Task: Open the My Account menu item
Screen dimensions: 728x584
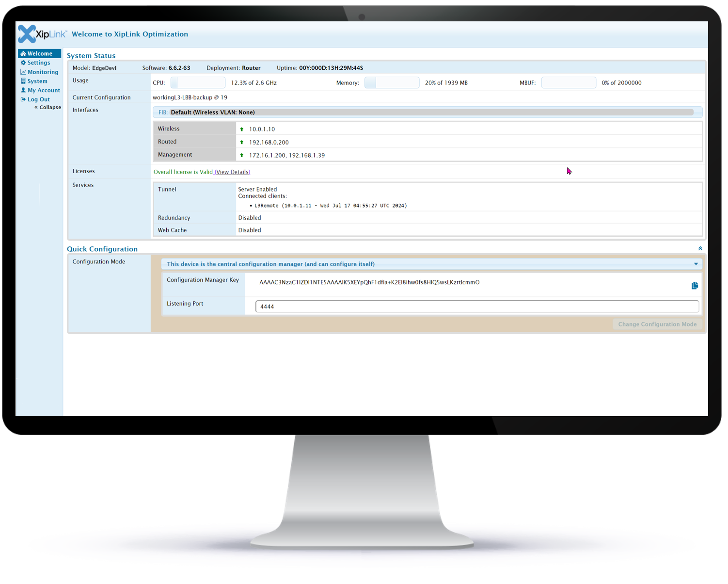Action: (x=44, y=90)
